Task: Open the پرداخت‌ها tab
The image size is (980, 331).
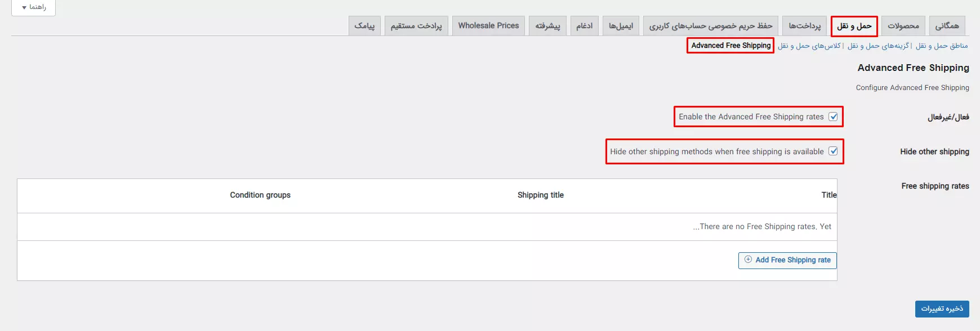Action: (x=804, y=26)
